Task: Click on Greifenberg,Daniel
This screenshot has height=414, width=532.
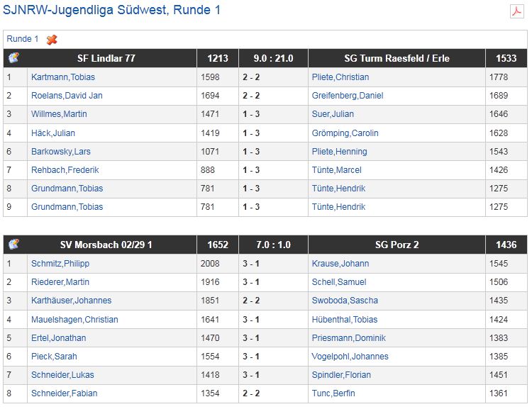Action: [347, 96]
